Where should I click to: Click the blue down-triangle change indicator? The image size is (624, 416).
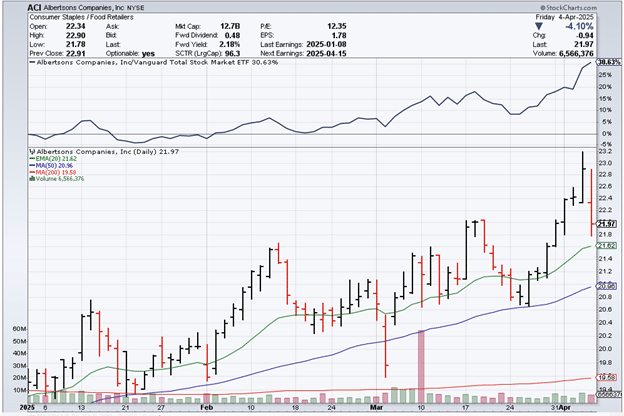point(538,26)
